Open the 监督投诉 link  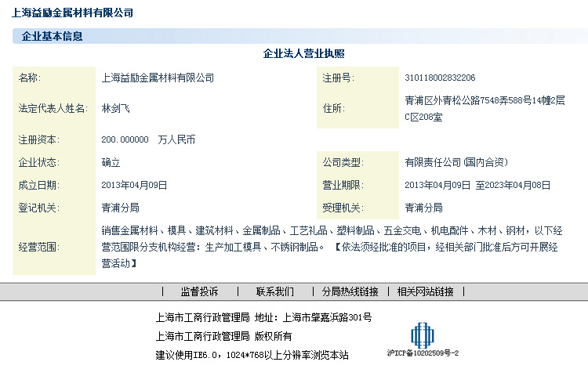(199, 291)
